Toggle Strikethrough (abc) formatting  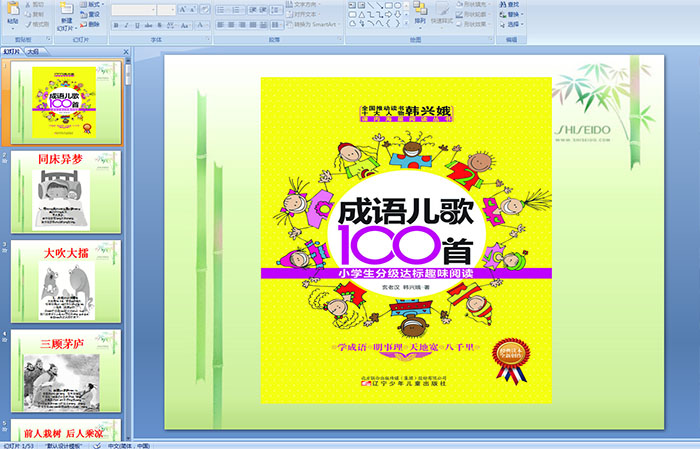pos(148,25)
